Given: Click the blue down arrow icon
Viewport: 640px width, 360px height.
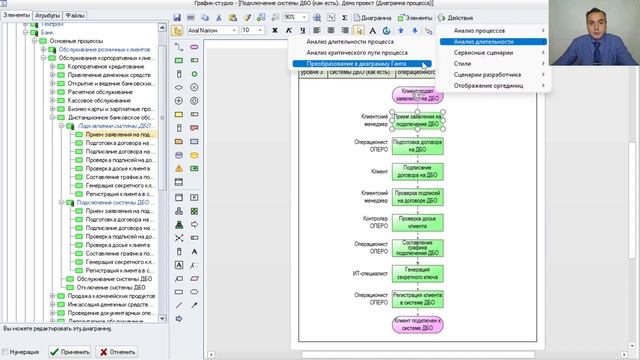Looking at the screenshot, I should click(415, 30).
